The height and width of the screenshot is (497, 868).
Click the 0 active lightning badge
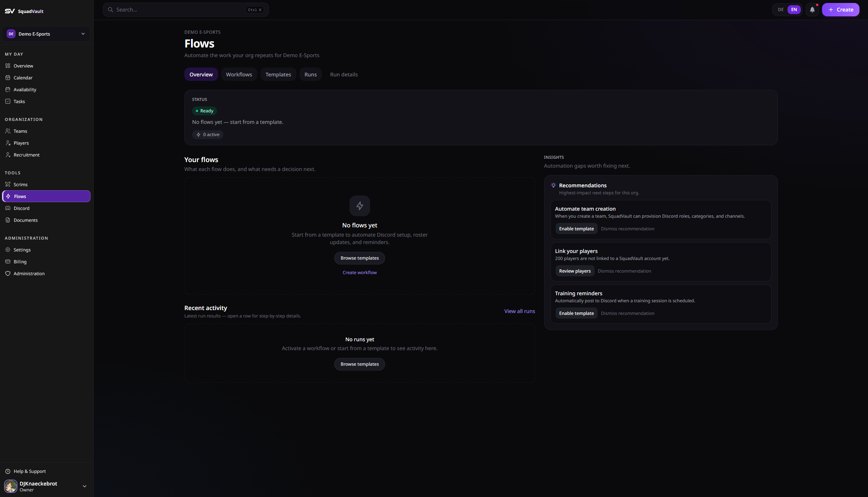208,135
